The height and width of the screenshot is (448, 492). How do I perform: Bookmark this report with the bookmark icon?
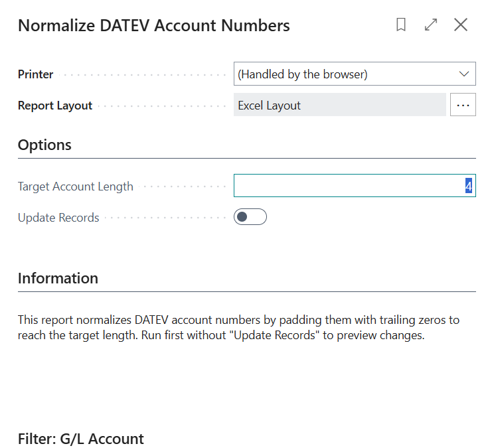(x=401, y=25)
